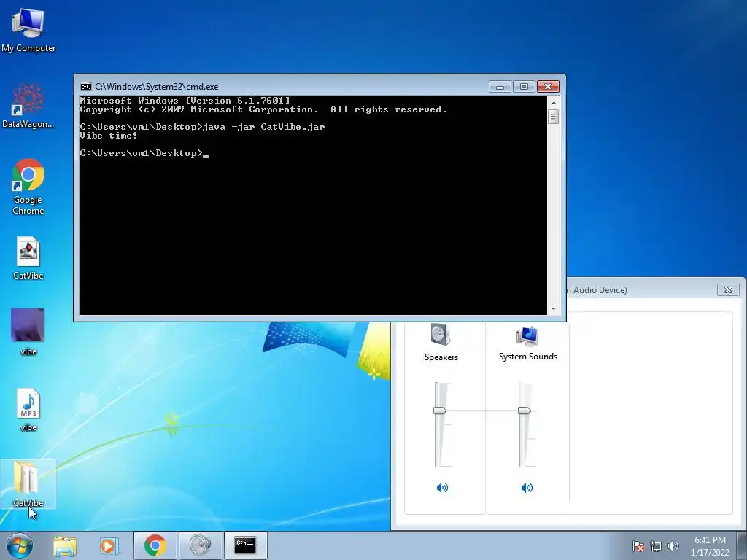Open the DataWagon desktop shortcut

point(28,106)
